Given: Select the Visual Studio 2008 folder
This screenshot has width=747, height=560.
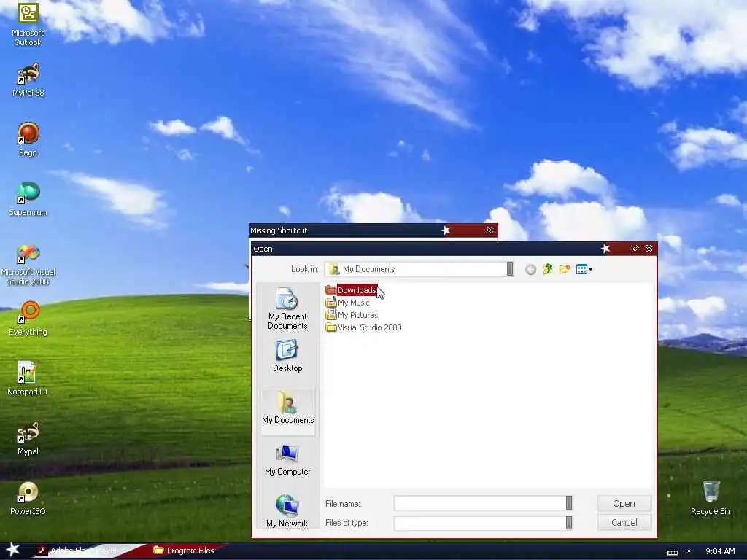Looking at the screenshot, I should pos(363,327).
